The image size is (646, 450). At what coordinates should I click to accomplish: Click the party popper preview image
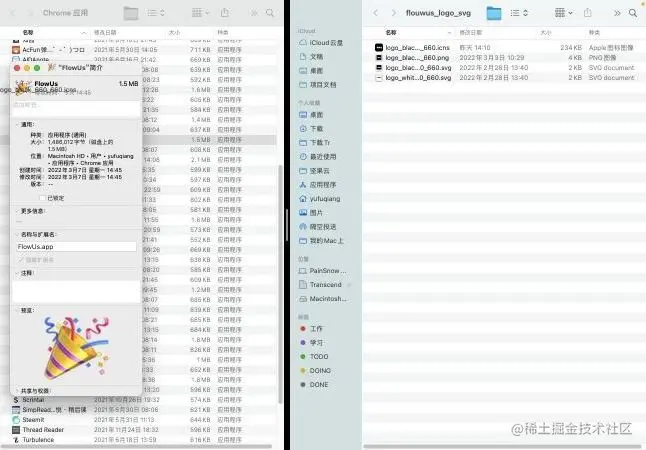pyautogui.click(x=77, y=348)
